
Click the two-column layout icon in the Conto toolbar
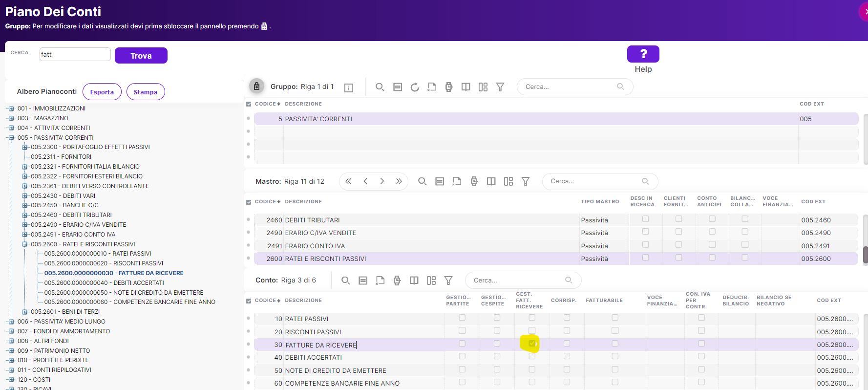[x=414, y=281]
